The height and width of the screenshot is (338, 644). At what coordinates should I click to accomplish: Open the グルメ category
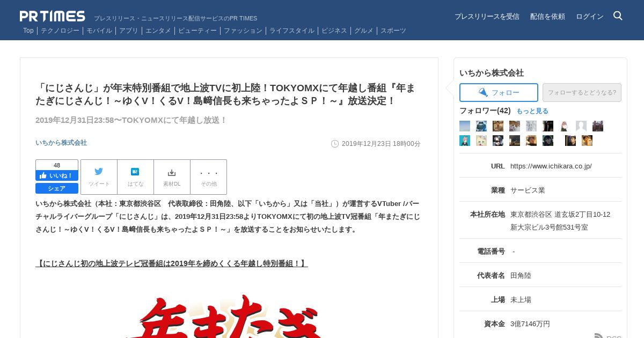[364, 31]
